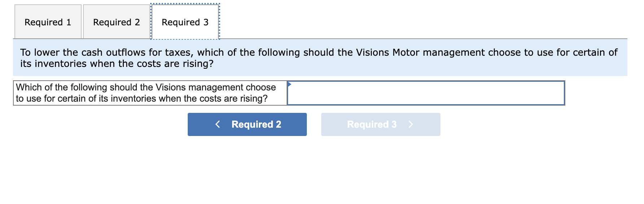The image size is (644, 204).
Task: Go back using the blue Required 2 button
Action: 247,124
